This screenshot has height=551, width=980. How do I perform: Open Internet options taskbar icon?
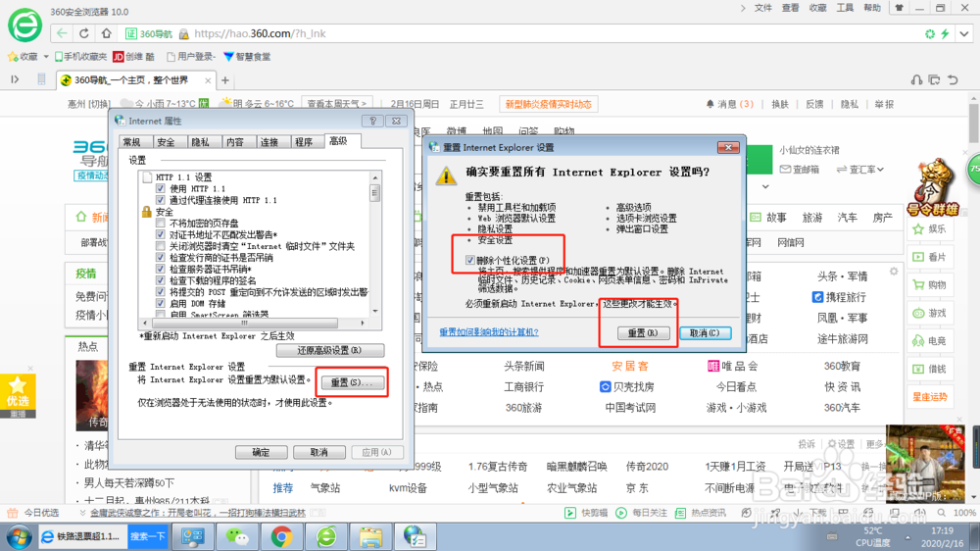point(415,536)
